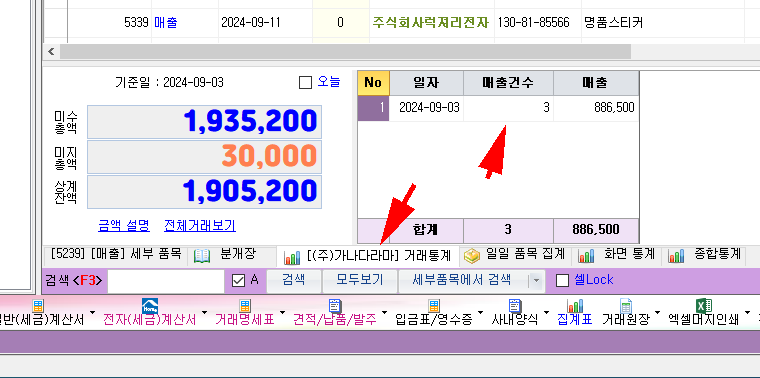This screenshot has height=378, width=760.
Task: Click the 엑셀머지인쇄 Excel icon
Action: (703, 306)
